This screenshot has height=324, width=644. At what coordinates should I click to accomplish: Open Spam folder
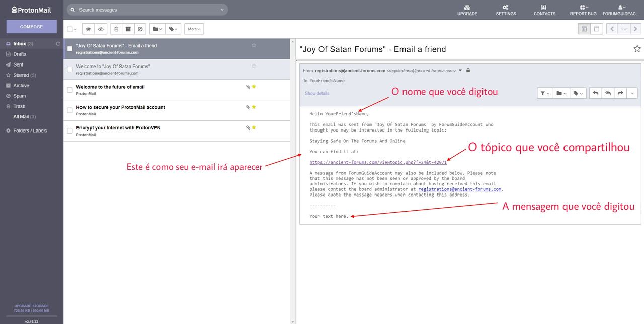click(19, 96)
